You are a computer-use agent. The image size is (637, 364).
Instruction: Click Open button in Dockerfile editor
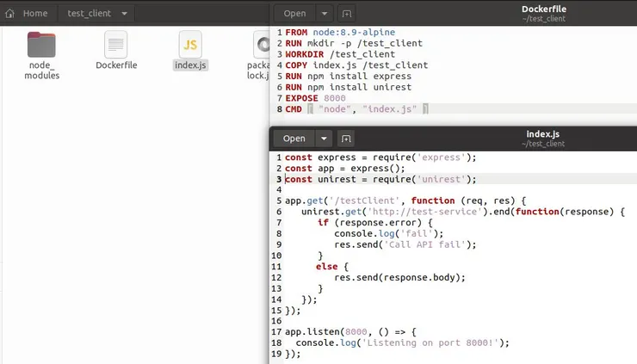point(294,14)
